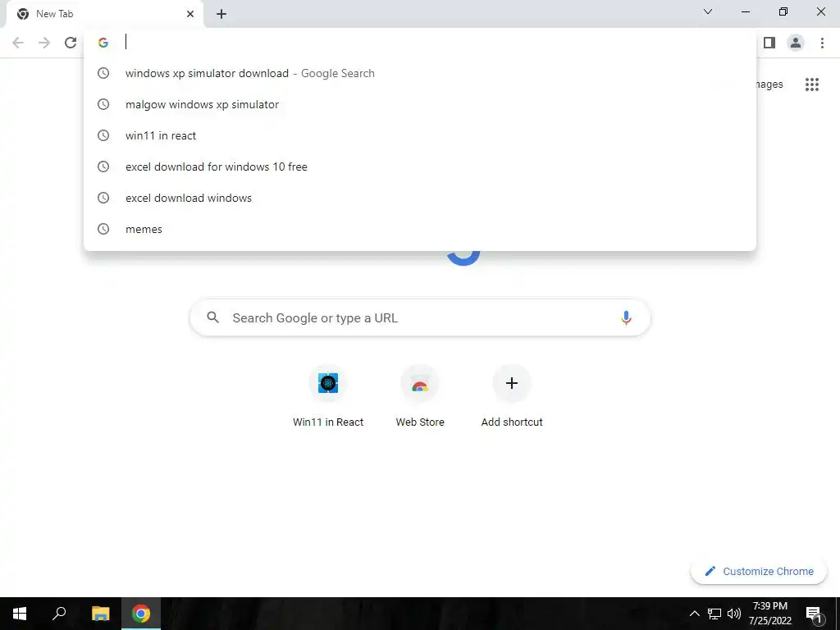
Task: Start voice search with the microphone icon
Action: click(626, 317)
